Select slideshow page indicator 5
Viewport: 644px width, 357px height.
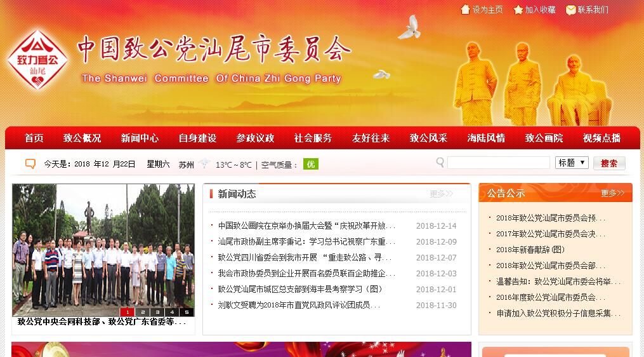coord(186,312)
